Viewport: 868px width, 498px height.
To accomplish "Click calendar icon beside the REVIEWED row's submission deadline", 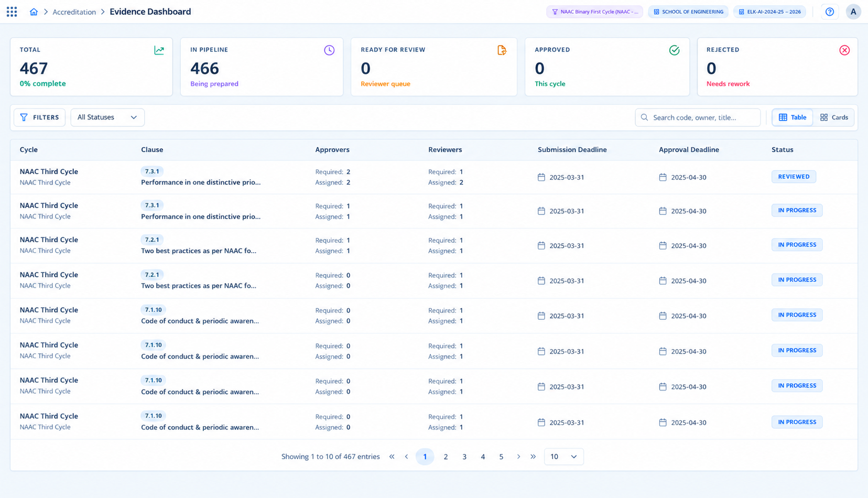I will coord(541,177).
